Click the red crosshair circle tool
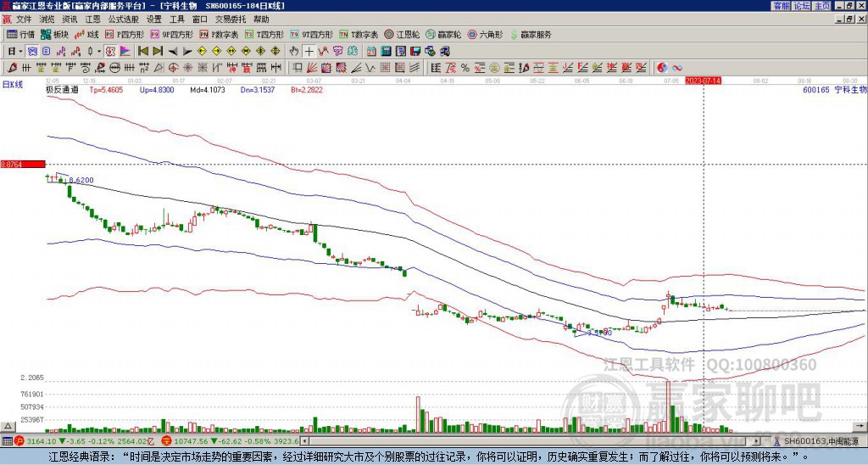The height and width of the screenshot is (465, 868). click(x=173, y=68)
